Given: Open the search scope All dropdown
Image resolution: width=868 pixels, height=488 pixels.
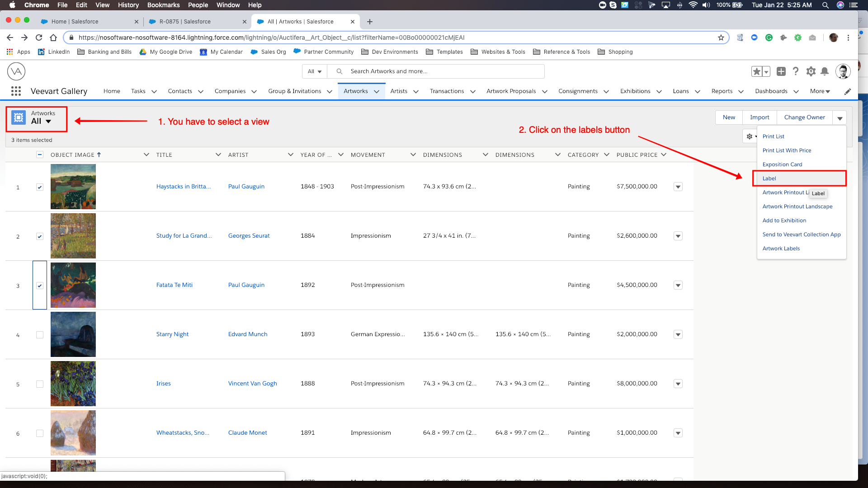Looking at the screenshot, I should (x=315, y=71).
